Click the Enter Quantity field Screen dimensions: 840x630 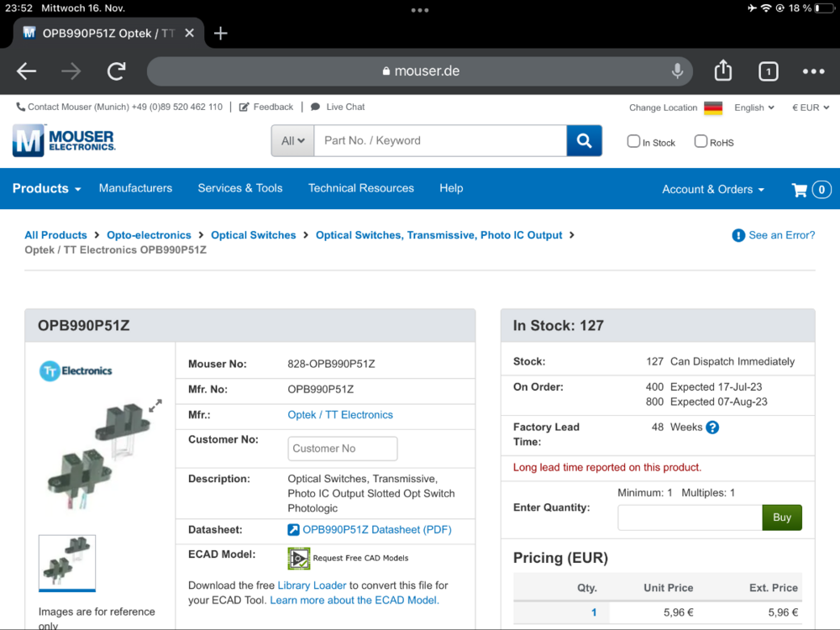690,517
